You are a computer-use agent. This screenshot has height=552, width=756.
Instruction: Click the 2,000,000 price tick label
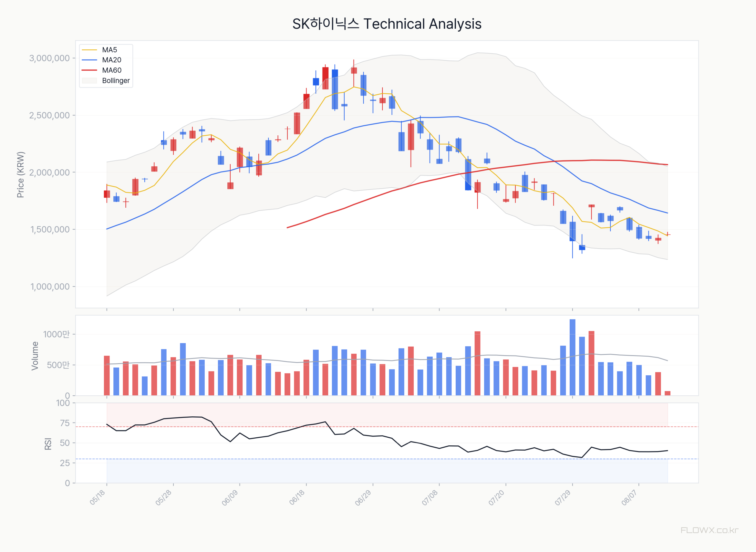tap(49, 172)
